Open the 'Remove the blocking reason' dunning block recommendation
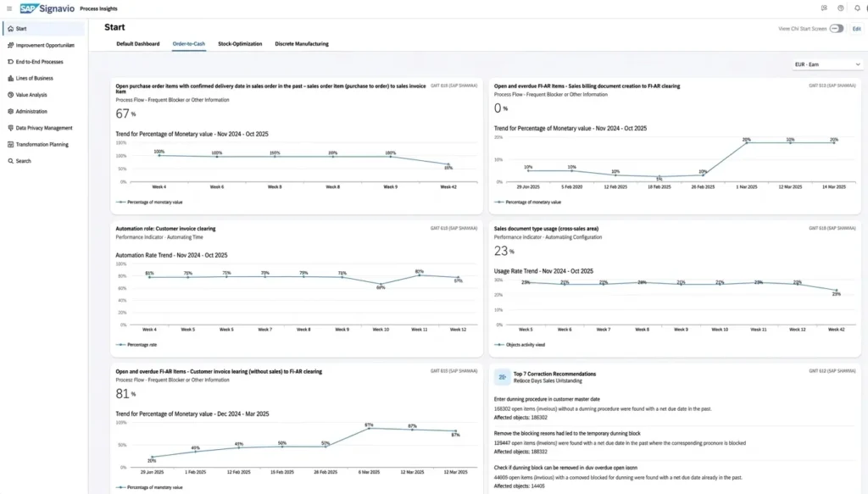868x494 pixels. click(567, 434)
